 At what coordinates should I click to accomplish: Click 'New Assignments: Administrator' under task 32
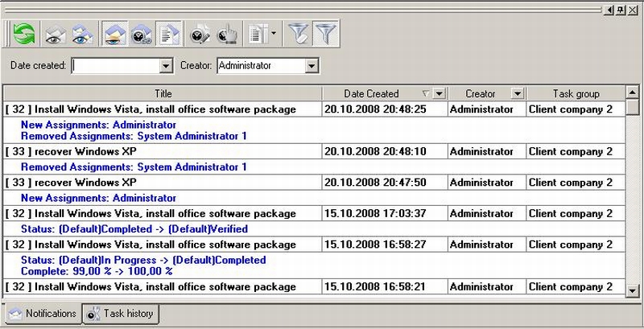[98, 125]
